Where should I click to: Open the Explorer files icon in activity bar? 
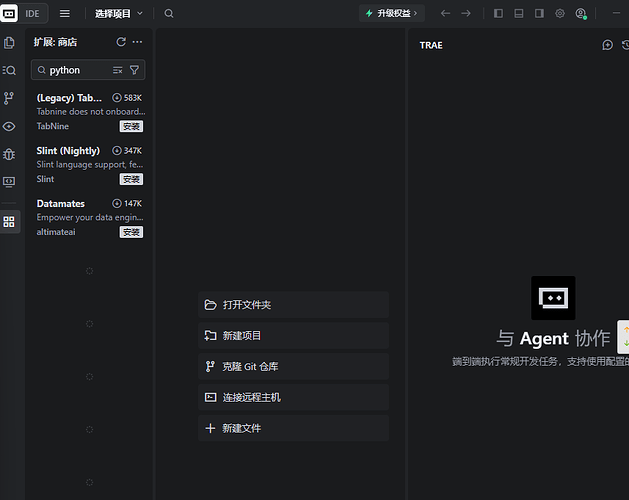[9, 43]
